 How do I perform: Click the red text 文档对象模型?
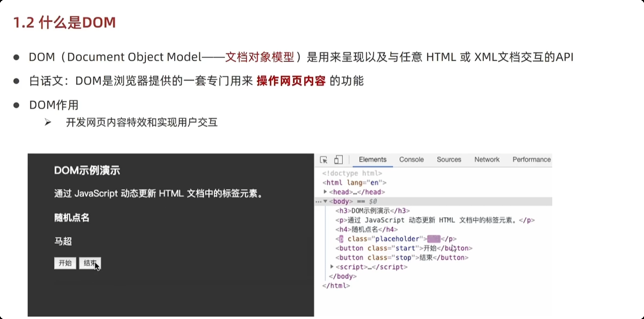[259, 57]
